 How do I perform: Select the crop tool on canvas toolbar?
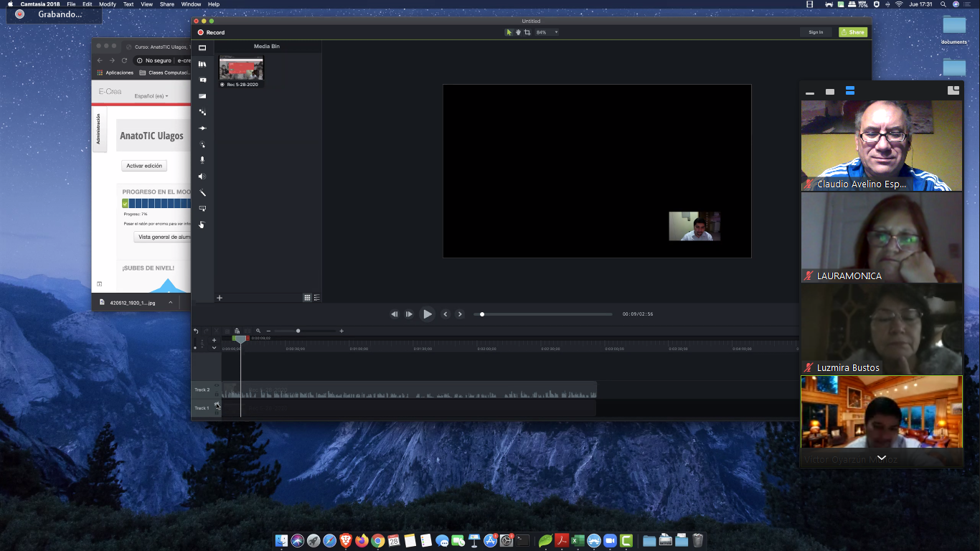[527, 32]
